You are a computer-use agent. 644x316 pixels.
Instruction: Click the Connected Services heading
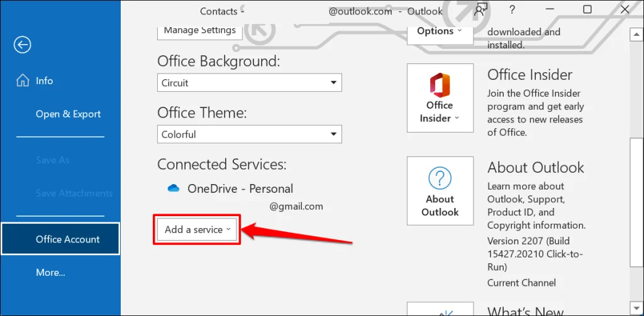pos(222,164)
